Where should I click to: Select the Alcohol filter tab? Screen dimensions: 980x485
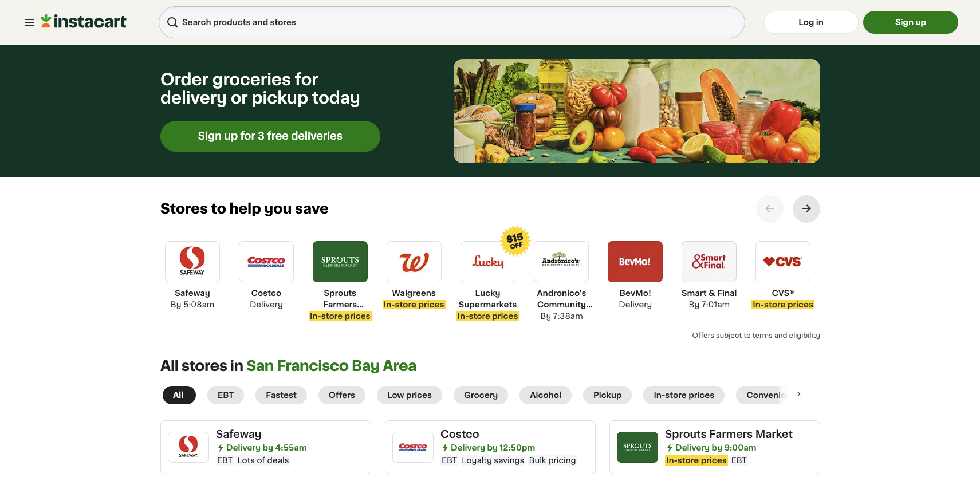click(546, 395)
